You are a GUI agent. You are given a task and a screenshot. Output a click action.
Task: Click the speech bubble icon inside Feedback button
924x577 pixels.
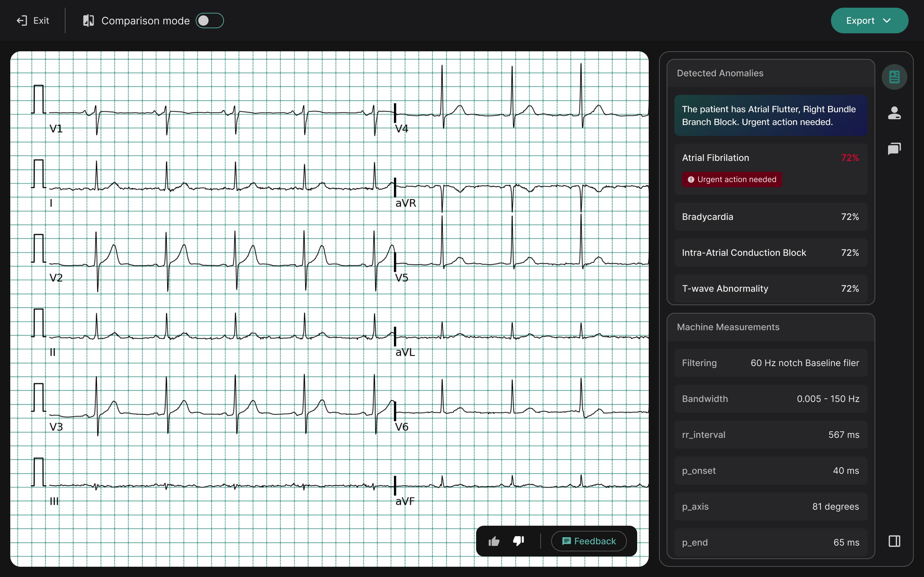567,541
